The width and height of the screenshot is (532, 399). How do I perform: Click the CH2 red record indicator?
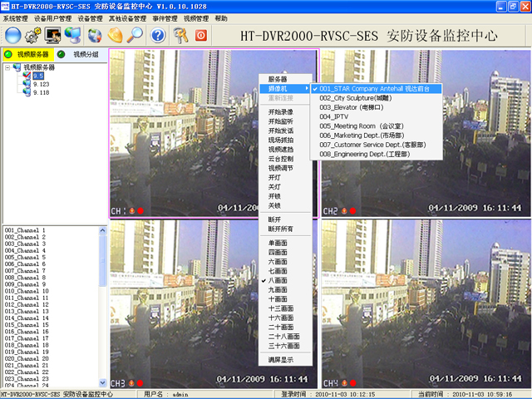pyautogui.click(x=352, y=210)
